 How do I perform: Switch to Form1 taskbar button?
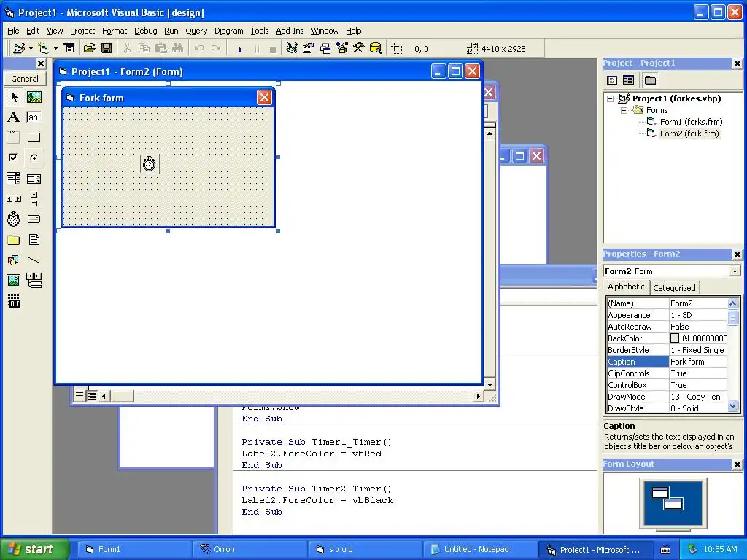coord(134,549)
